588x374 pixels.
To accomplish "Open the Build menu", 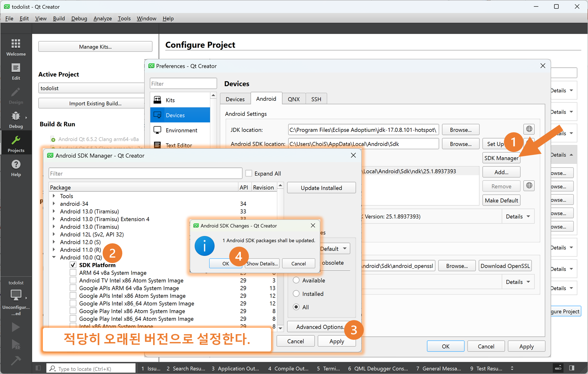I will [x=59, y=18].
